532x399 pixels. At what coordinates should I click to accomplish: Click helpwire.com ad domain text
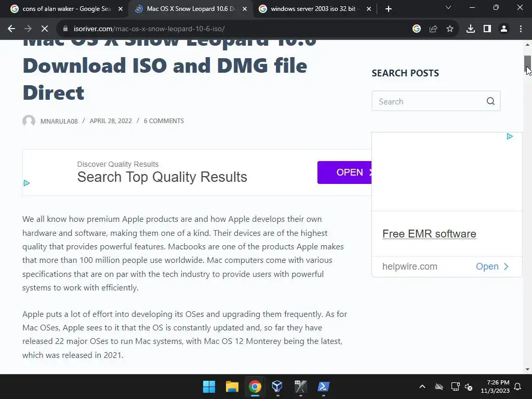click(x=409, y=267)
